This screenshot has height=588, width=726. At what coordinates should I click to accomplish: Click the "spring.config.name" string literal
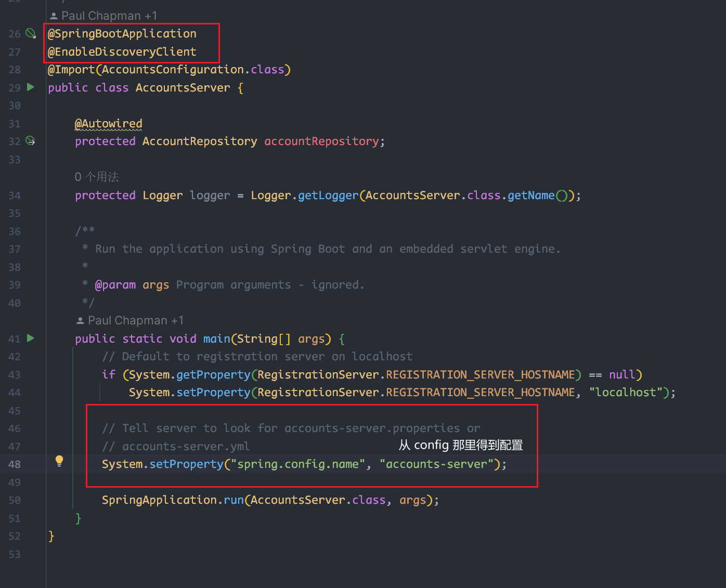pos(298,464)
